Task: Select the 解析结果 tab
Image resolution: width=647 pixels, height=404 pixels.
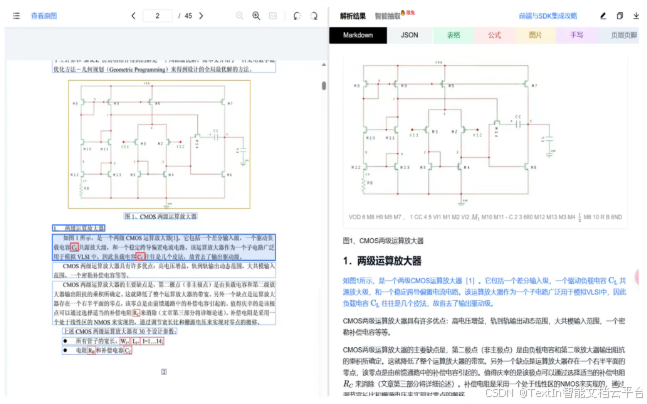Action: pos(353,16)
